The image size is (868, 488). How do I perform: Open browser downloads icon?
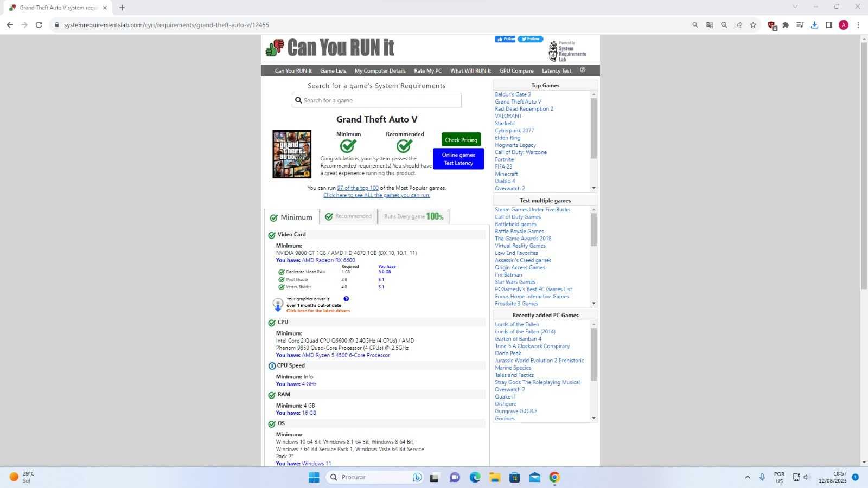click(814, 25)
